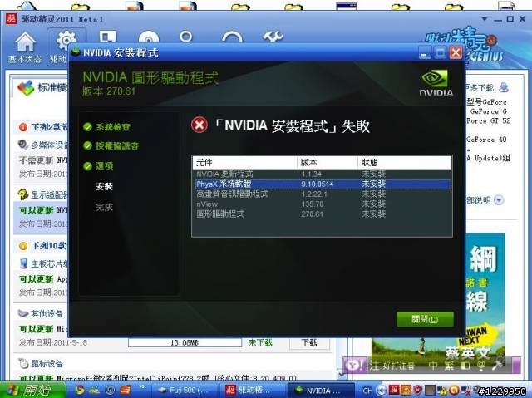532x398 pixels.
Task: Click the scrollbar down arrow in Driver Genius list
Action: coord(342,374)
